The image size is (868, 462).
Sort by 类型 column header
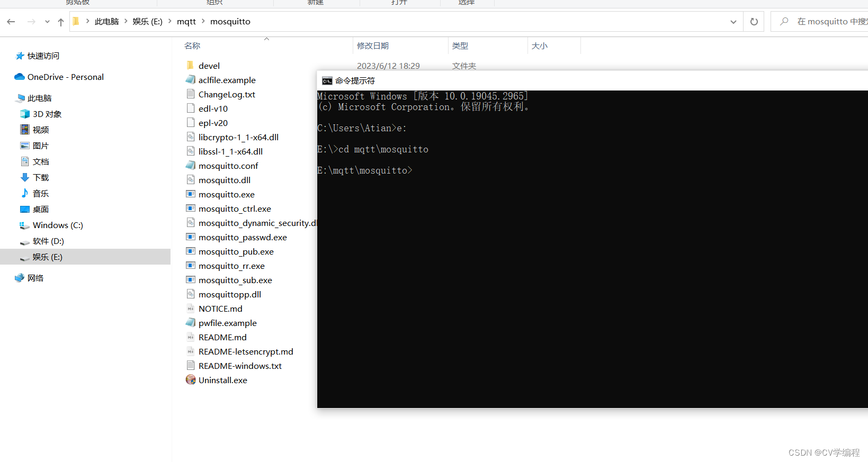click(x=460, y=46)
